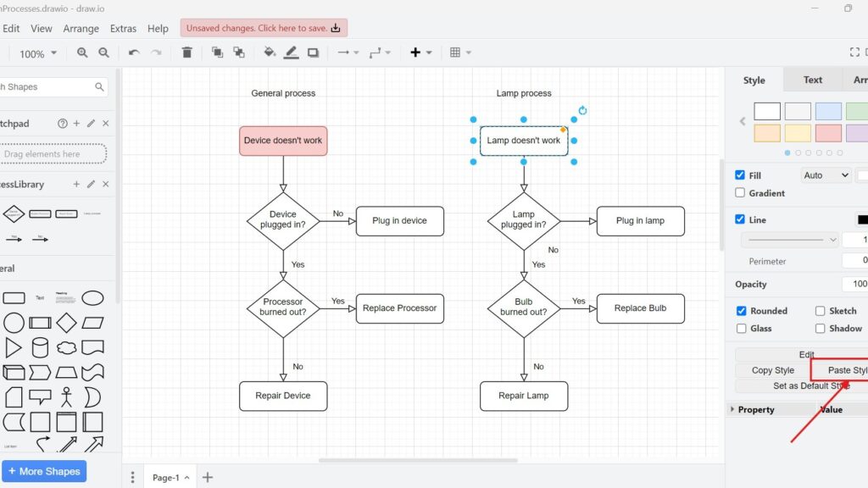Select the Shadow icon in the toolbar

313,52
